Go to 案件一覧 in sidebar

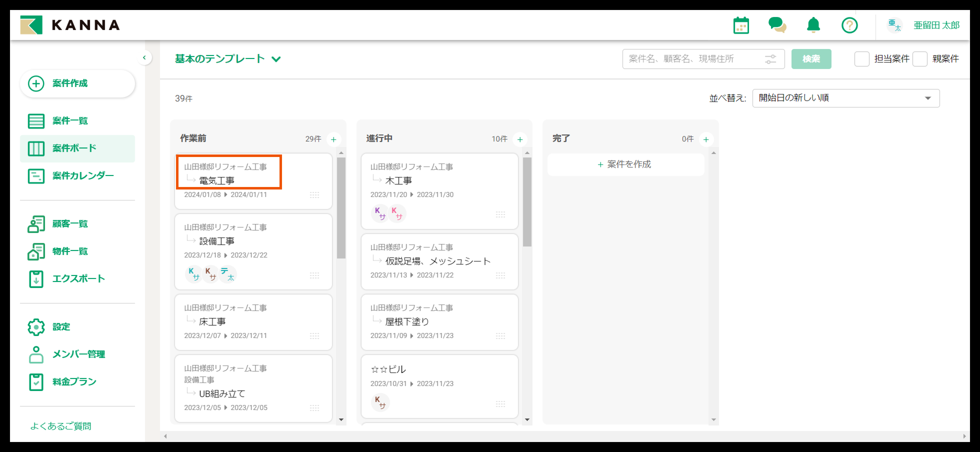tap(69, 121)
